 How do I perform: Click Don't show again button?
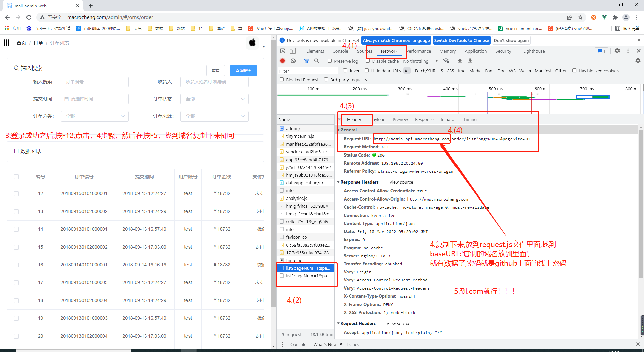tap(511, 40)
